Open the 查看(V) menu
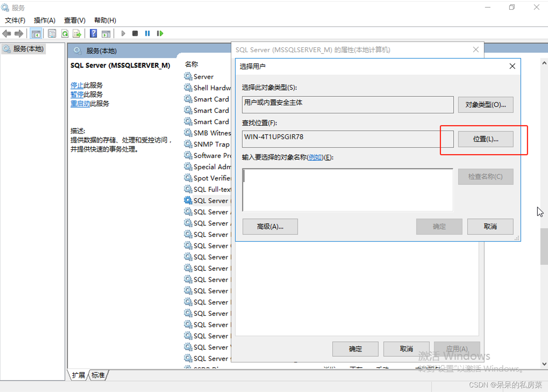Image resolution: width=548 pixels, height=392 pixels. 75,20
